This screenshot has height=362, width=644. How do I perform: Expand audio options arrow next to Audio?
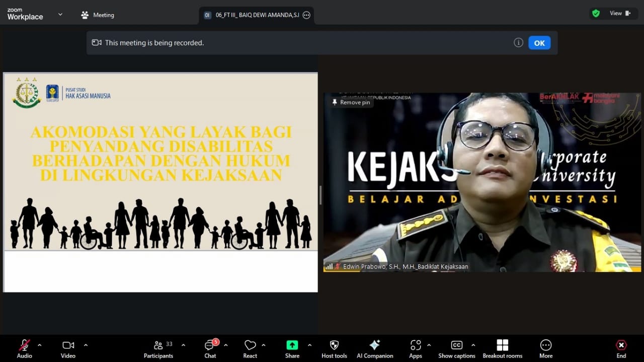pos(40,345)
